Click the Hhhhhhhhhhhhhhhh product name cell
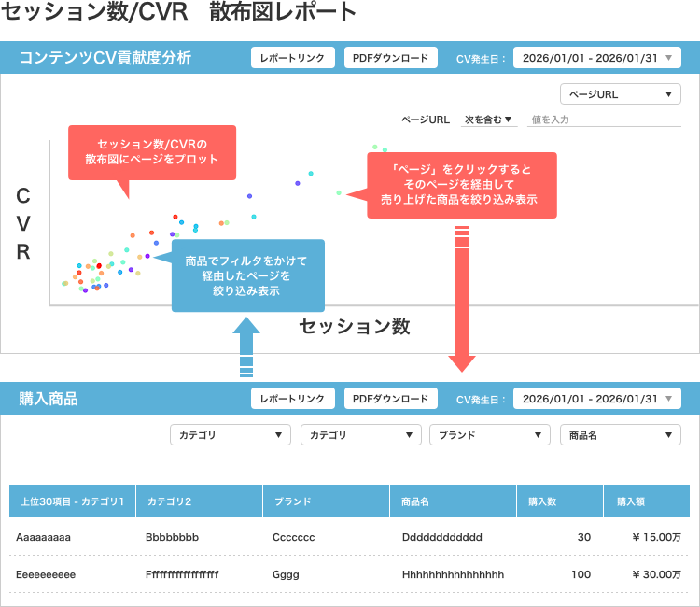 coord(453,574)
